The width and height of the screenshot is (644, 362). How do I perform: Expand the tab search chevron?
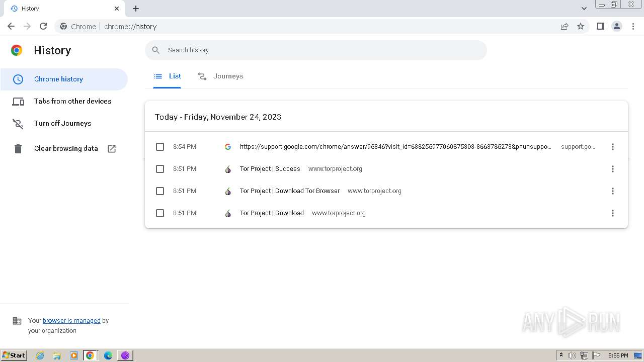coord(584,9)
